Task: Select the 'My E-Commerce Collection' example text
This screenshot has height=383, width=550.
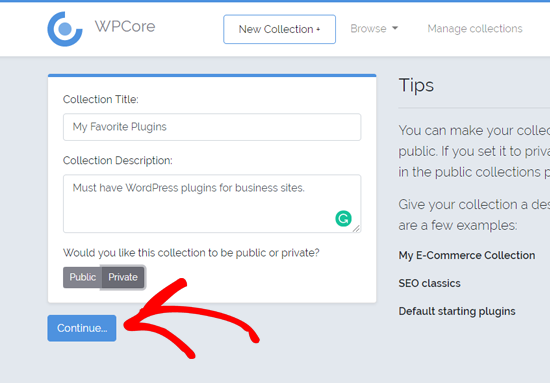Action: click(x=467, y=255)
